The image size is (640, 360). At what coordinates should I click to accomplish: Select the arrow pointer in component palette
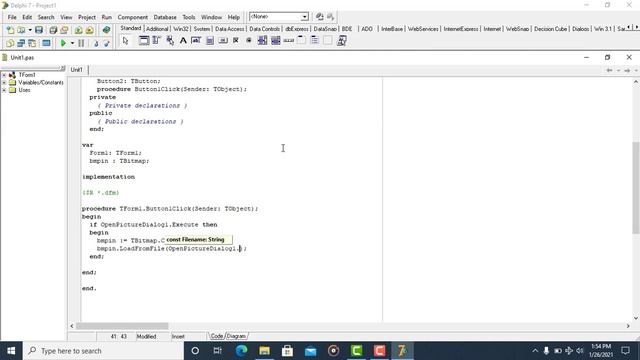point(125,40)
